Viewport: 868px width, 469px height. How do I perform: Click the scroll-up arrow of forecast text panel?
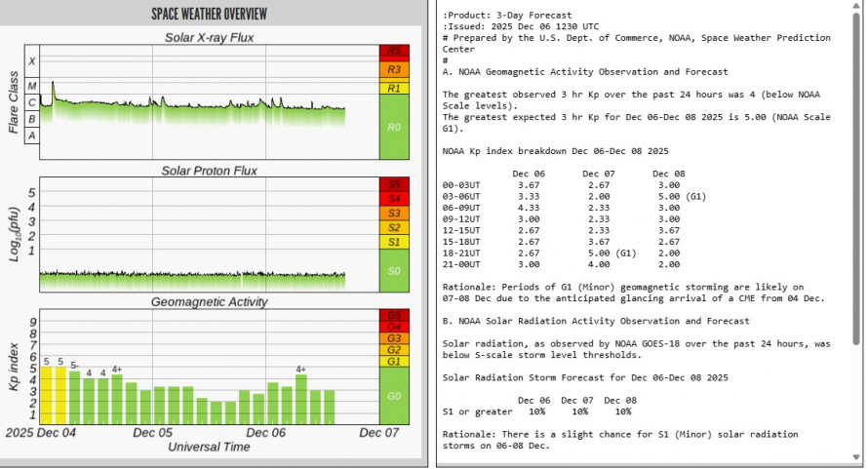pyautogui.click(x=857, y=7)
